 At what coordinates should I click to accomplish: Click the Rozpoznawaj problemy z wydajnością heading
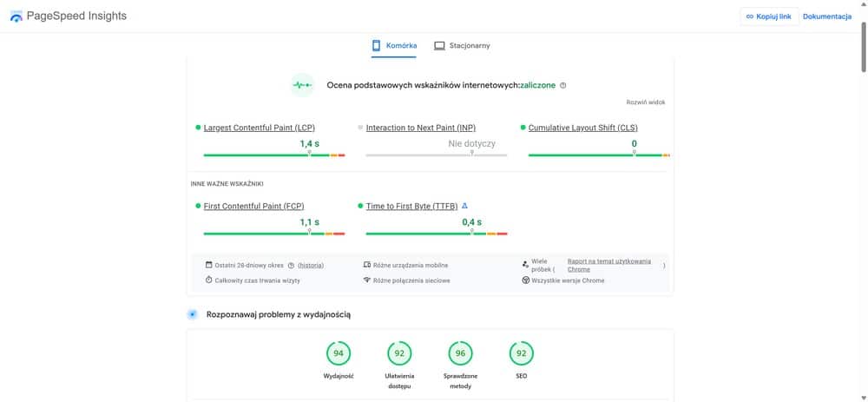pyautogui.click(x=279, y=314)
